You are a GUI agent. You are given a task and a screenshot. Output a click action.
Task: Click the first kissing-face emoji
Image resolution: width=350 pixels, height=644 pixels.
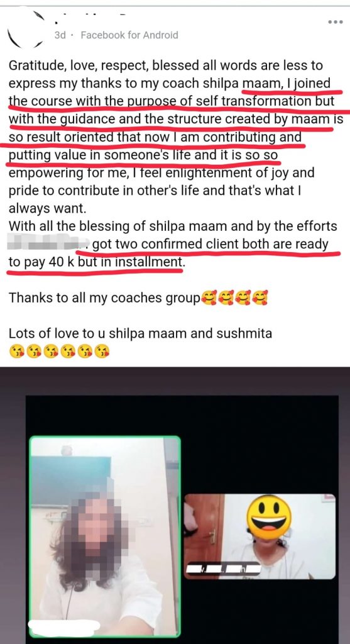click(17, 352)
